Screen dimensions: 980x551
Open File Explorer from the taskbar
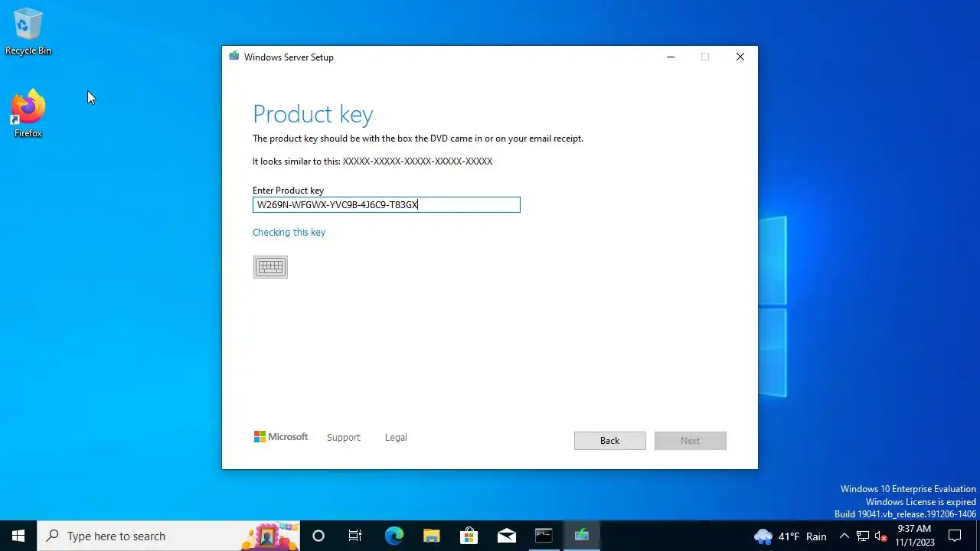click(431, 536)
